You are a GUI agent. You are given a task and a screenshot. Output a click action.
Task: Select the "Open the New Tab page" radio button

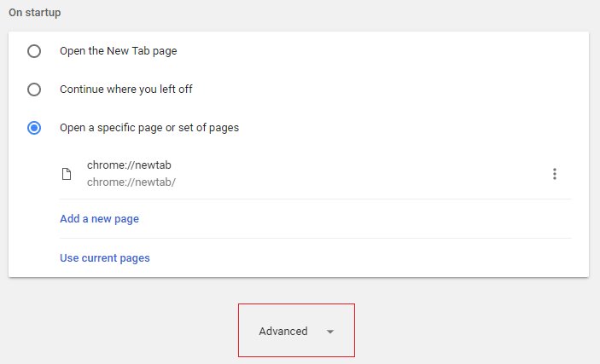(34, 51)
